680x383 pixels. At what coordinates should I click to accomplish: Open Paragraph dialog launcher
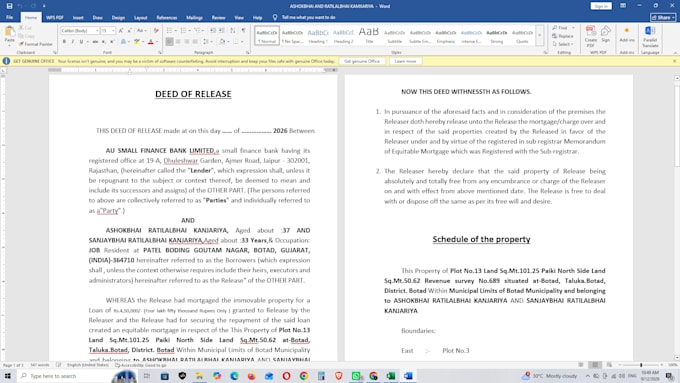pyautogui.click(x=248, y=52)
